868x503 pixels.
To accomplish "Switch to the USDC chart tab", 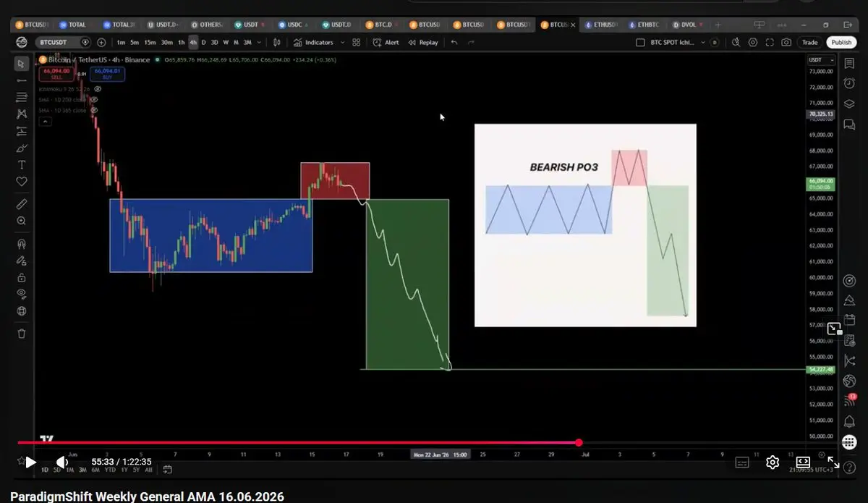I will tap(294, 25).
